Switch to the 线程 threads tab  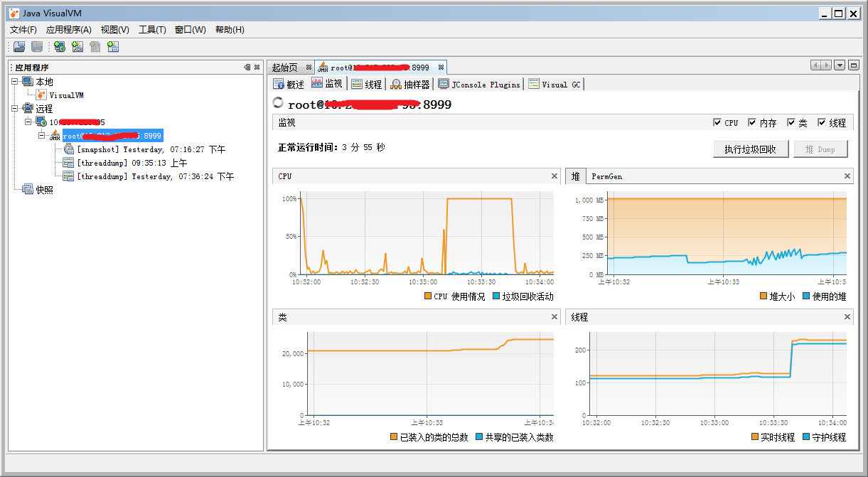pyautogui.click(x=367, y=84)
